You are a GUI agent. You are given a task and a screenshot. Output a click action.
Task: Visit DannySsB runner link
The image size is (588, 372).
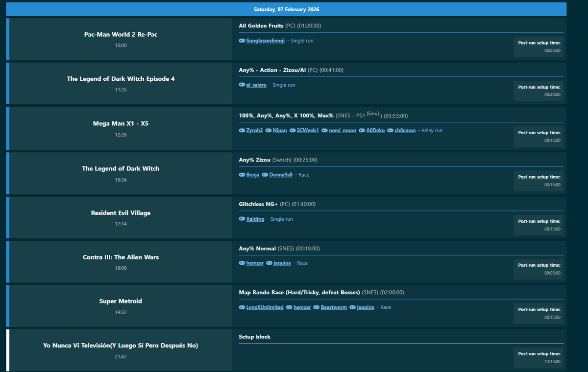click(x=281, y=175)
